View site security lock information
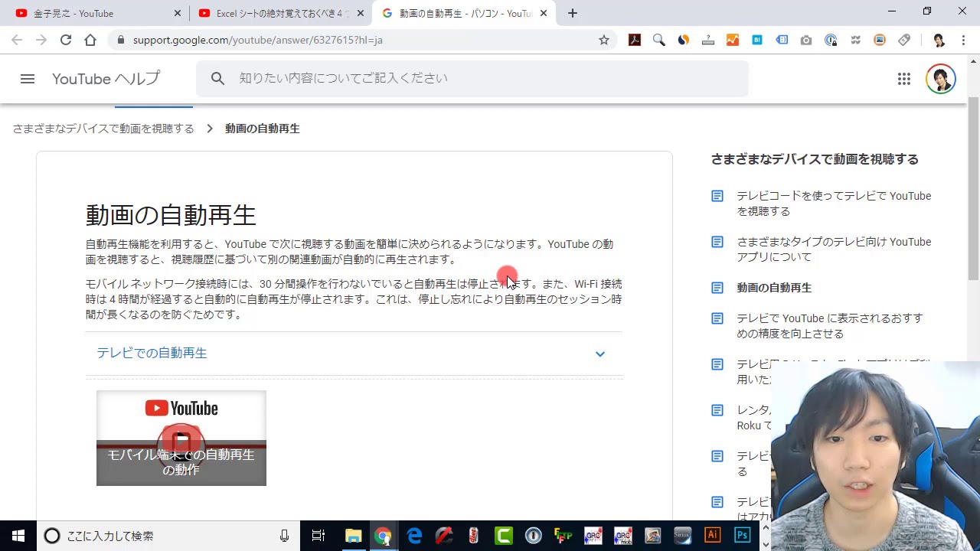Screen dimensions: 980x551 (x=121, y=40)
